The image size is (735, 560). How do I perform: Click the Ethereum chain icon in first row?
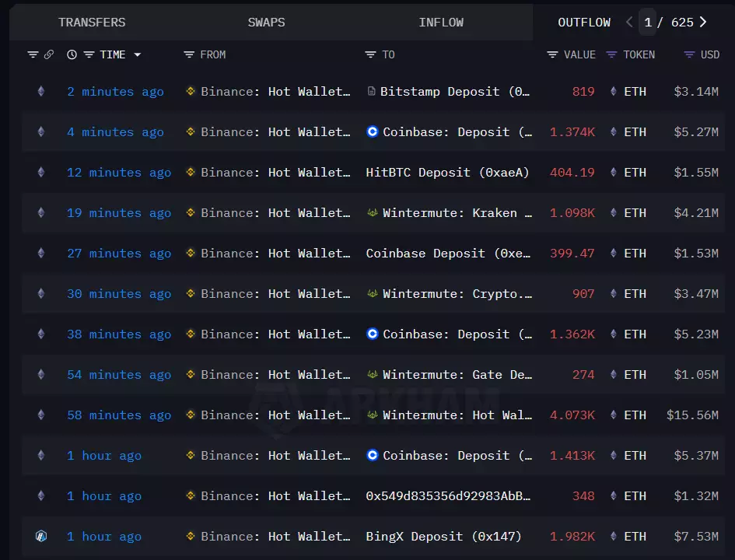coord(41,92)
